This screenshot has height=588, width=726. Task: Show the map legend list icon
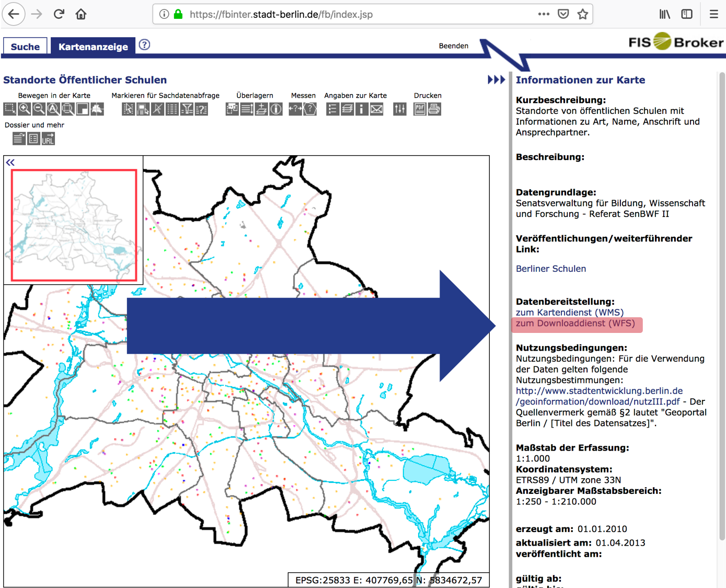(333, 109)
